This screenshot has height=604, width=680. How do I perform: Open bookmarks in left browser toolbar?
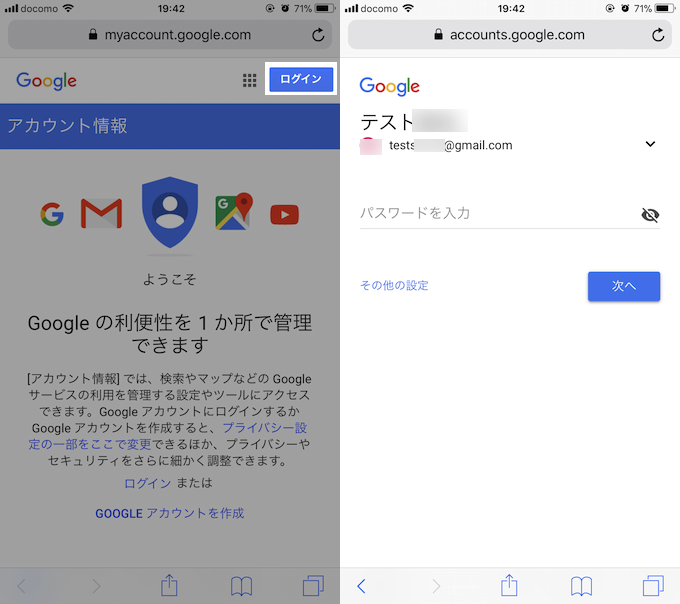pyautogui.click(x=241, y=586)
